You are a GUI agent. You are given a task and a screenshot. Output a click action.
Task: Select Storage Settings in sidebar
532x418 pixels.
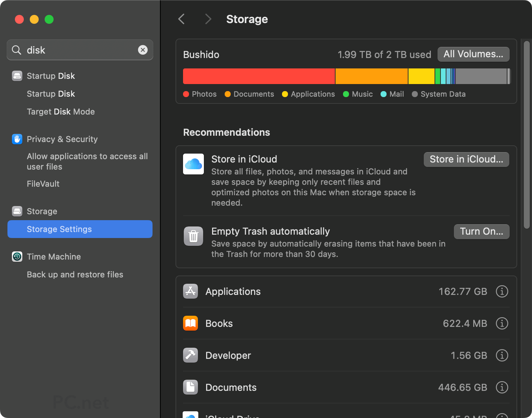(x=80, y=229)
